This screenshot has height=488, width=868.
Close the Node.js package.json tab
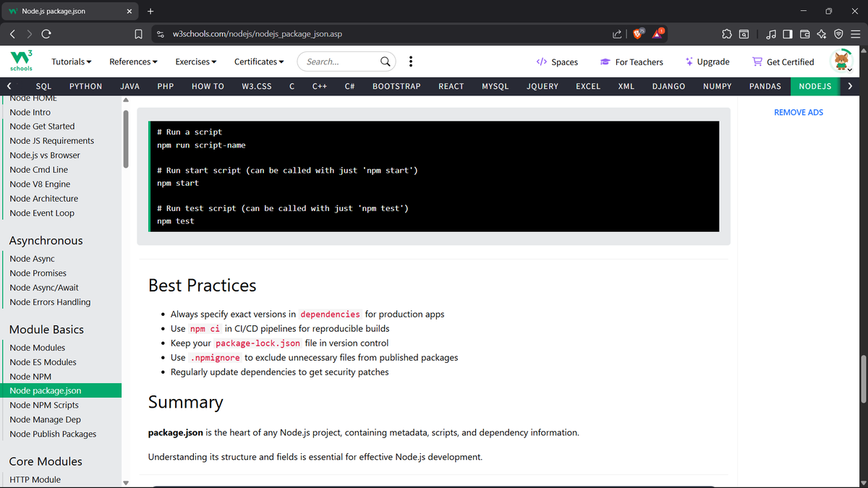coord(129,11)
